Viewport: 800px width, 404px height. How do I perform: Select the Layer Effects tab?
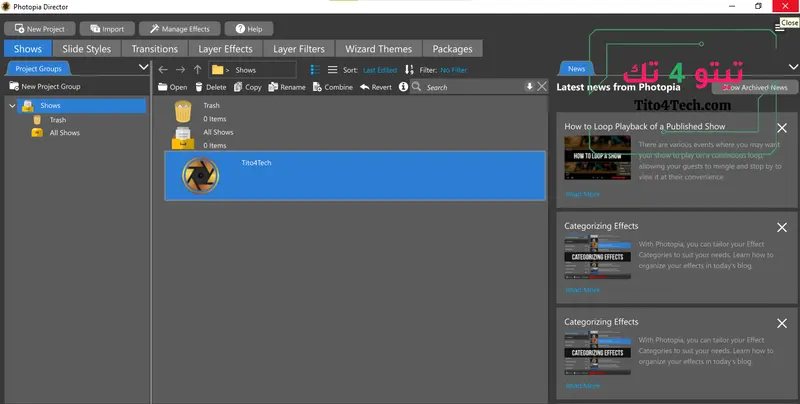(225, 49)
